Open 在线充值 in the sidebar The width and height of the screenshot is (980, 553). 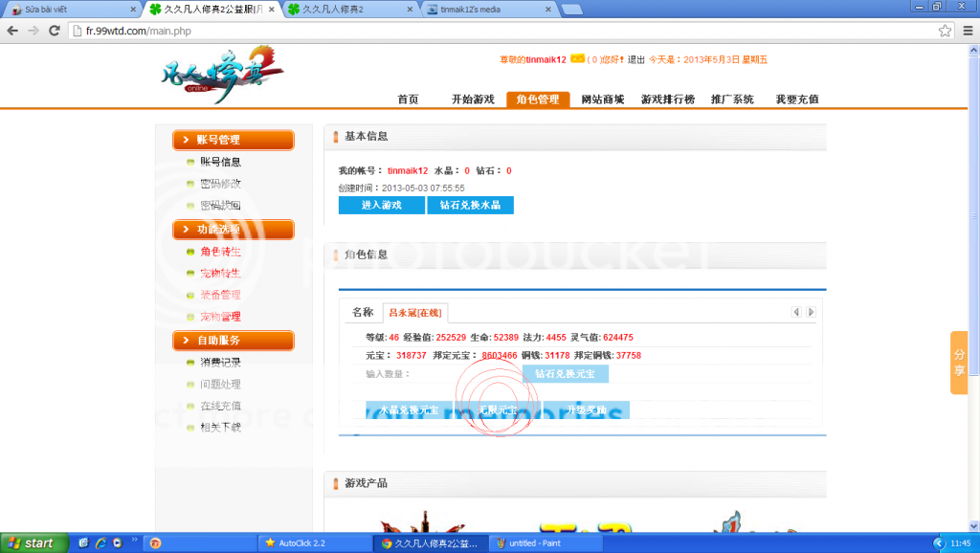point(220,407)
